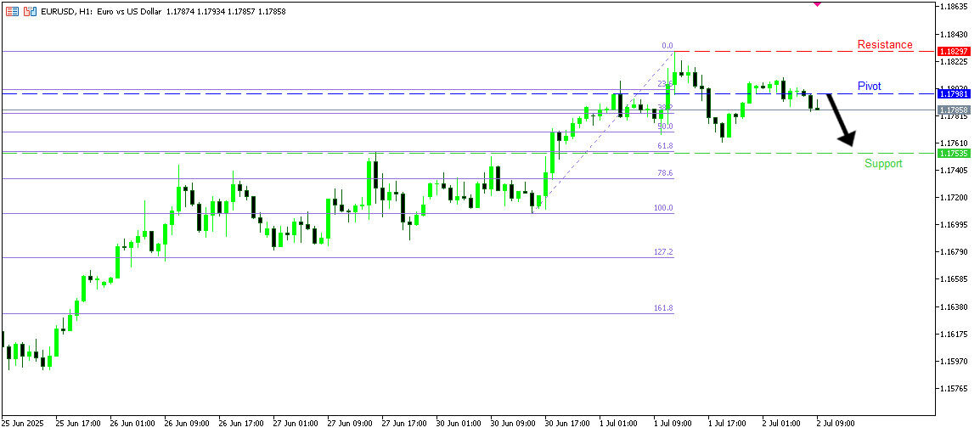Click the red 1.18297 price tag
The width and height of the screenshot is (980, 433).
click(955, 52)
